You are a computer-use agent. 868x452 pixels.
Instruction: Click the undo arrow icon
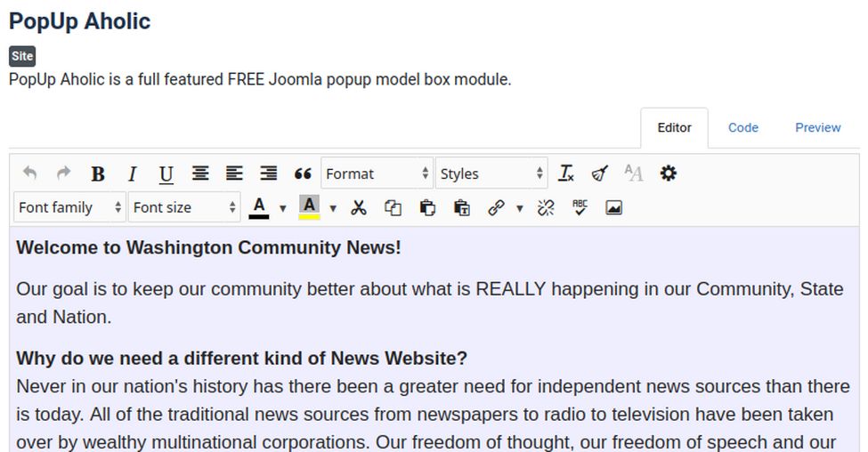click(29, 174)
